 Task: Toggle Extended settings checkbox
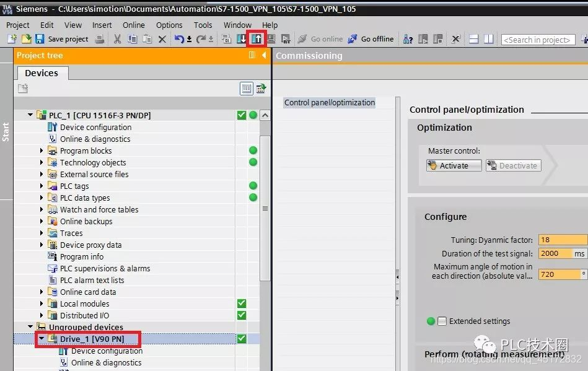click(442, 321)
